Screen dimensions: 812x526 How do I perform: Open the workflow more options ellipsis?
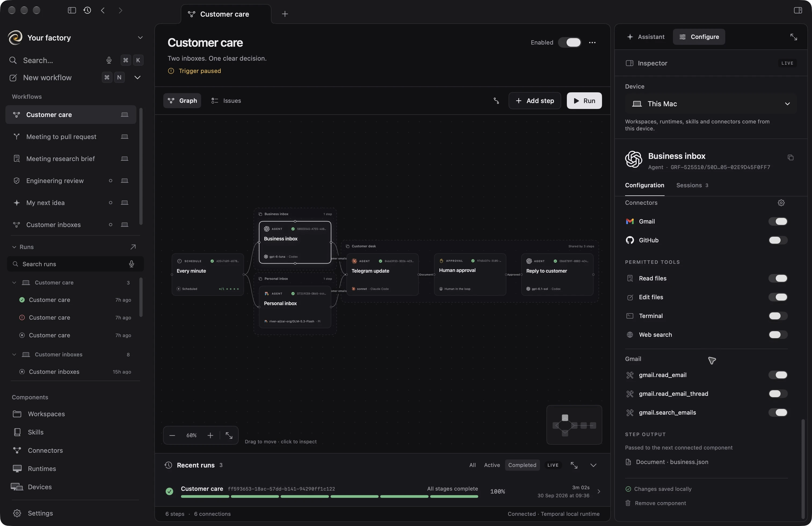click(592, 43)
